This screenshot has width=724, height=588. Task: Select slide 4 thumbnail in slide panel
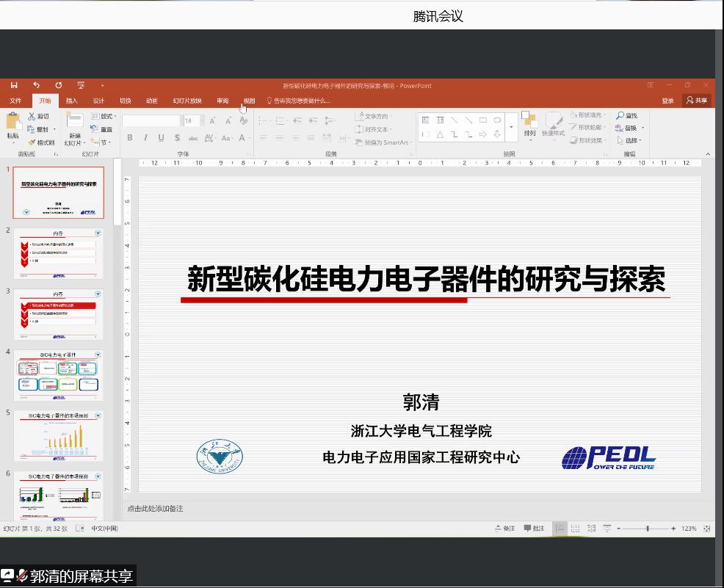[x=59, y=375]
